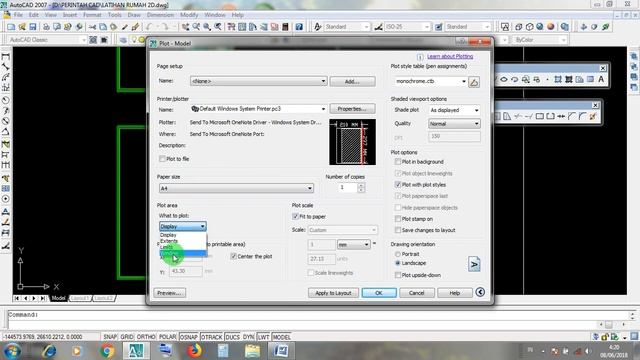Open mm units dropdown

pos(353,244)
